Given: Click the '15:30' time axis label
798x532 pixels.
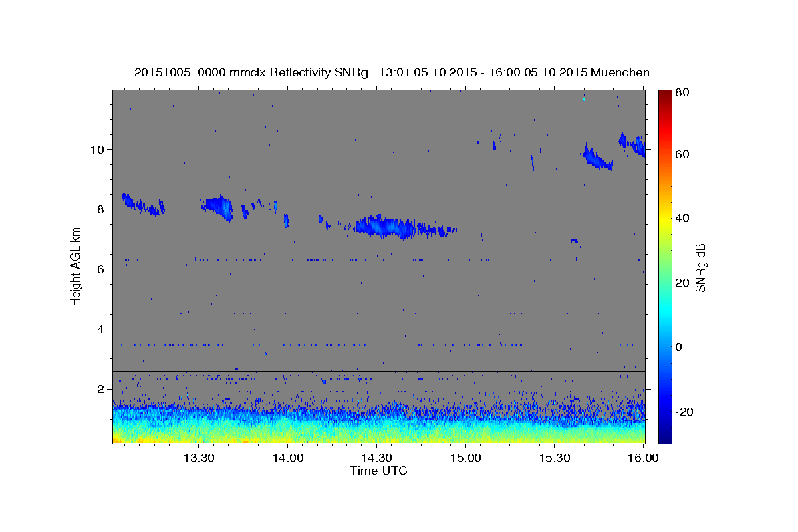Looking at the screenshot, I should [555, 458].
